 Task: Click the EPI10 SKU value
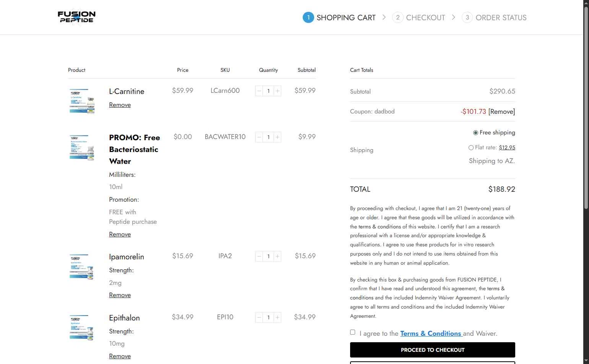coord(225,317)
